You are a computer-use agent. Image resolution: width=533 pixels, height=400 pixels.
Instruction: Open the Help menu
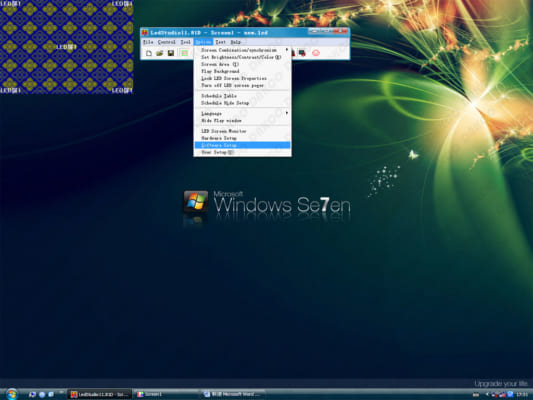pos(236,42)
